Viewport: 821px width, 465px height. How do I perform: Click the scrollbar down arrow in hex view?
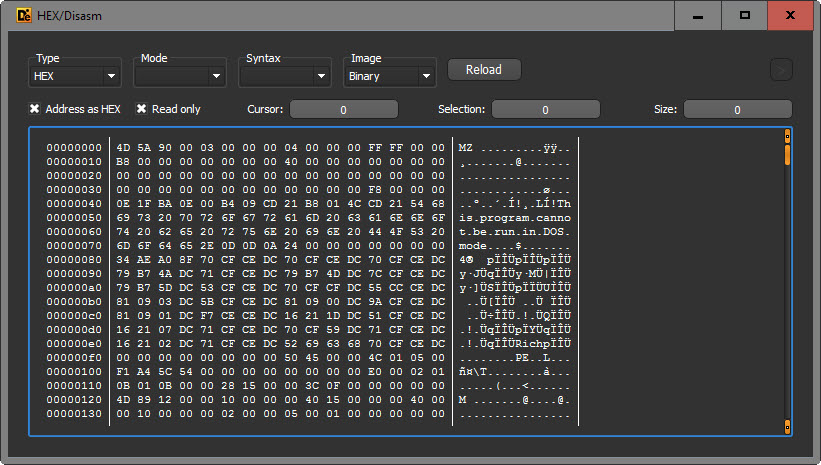point(787,426)
